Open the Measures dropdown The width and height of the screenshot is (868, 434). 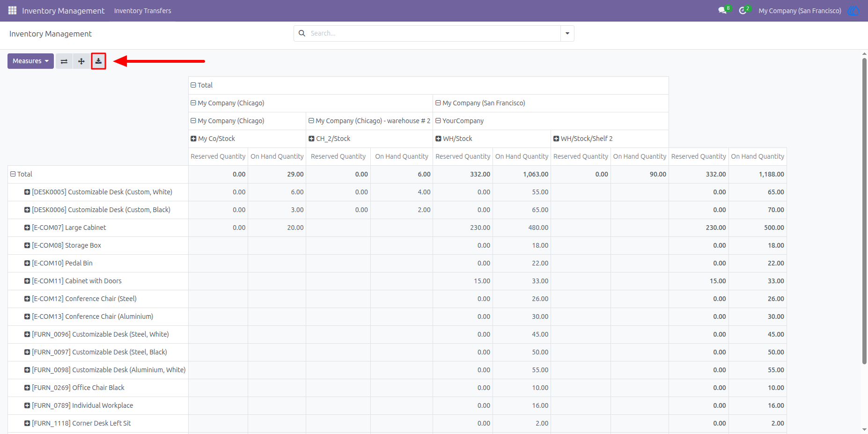click(30, 61)
